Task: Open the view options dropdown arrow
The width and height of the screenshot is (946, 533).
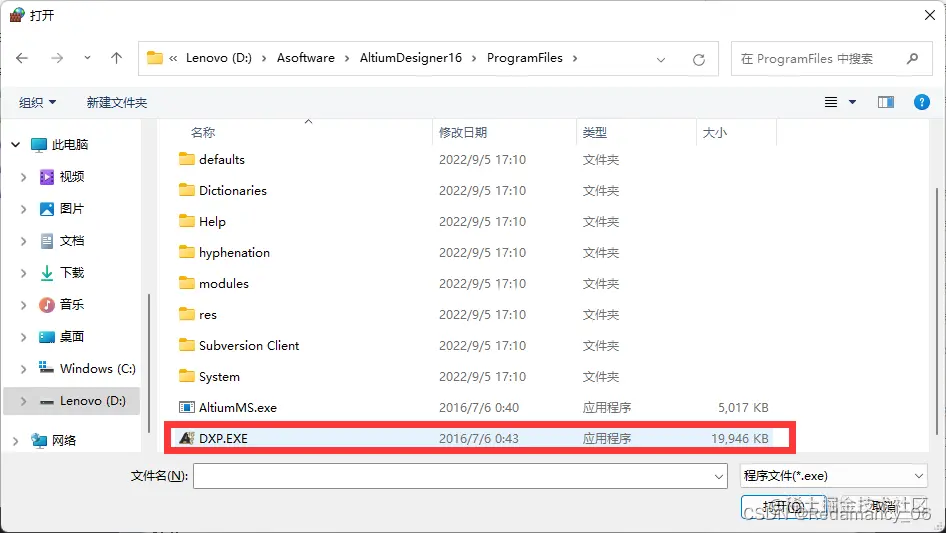Action: [x=852, y=102]
